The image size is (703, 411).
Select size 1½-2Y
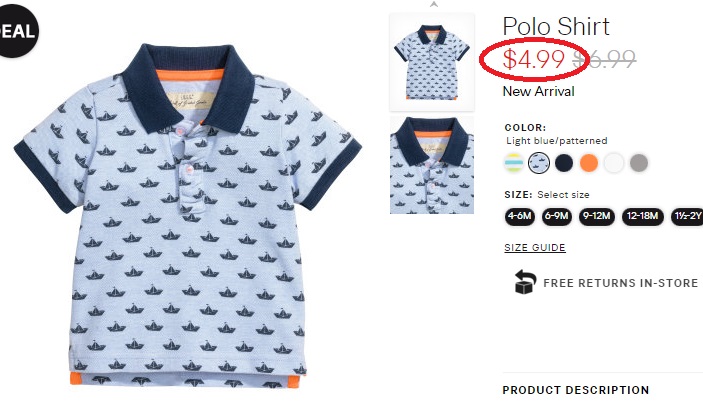point(688,215)
